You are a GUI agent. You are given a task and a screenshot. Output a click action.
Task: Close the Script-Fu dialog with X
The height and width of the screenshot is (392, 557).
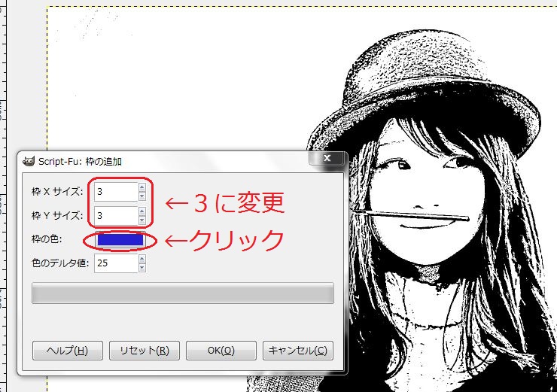[327, 158]
